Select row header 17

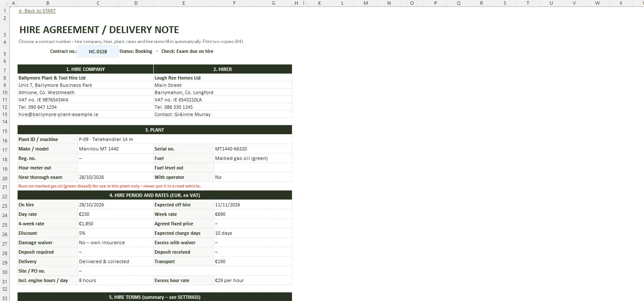point(5,150)
